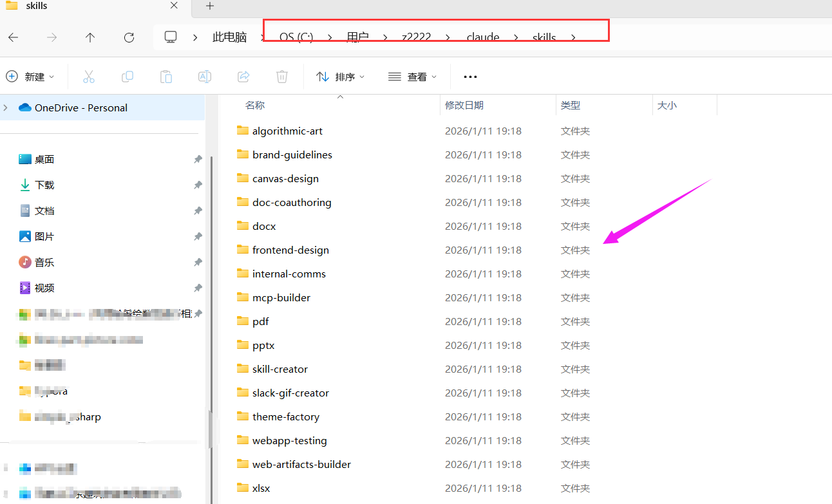Refresh the current folder view

(x=129, y=37)
